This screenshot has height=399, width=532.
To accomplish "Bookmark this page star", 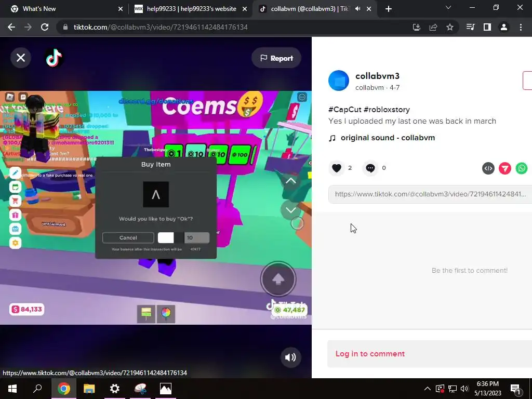I will point(450,27).
